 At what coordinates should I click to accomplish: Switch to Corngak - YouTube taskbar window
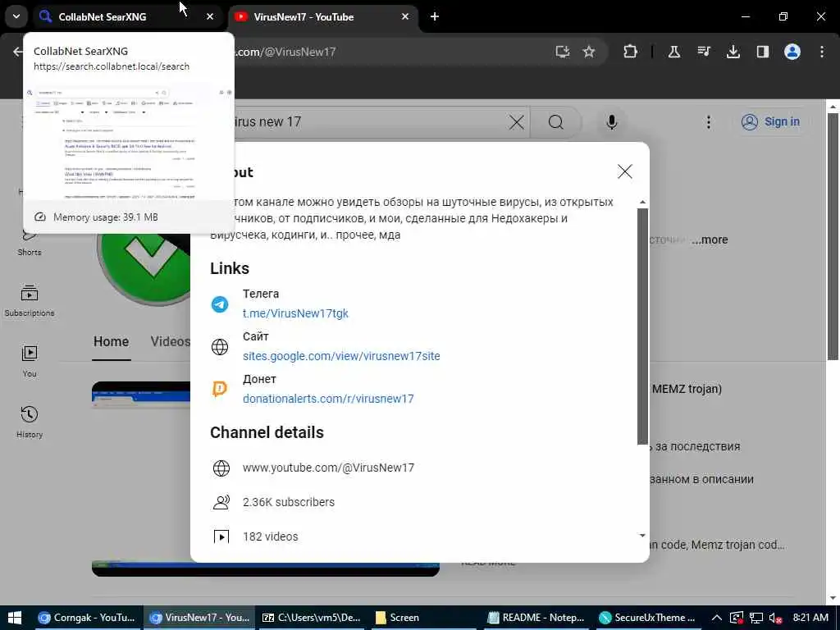pyautogui.click(x=87, y=617)
